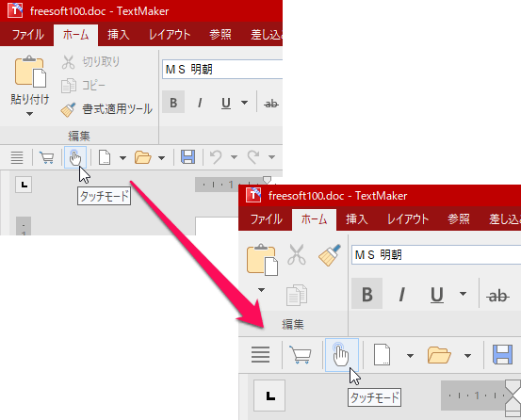The width and height of the screenshot is (521, 420).
Task: Toggle Italic in upper window
Action: [x=200, y=103]
